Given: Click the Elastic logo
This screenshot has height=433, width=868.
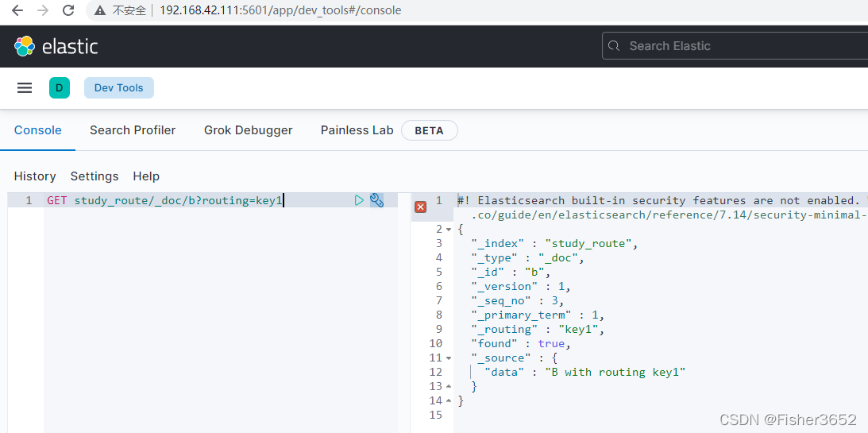Looking at the screenshot, I should click(56, 47).
